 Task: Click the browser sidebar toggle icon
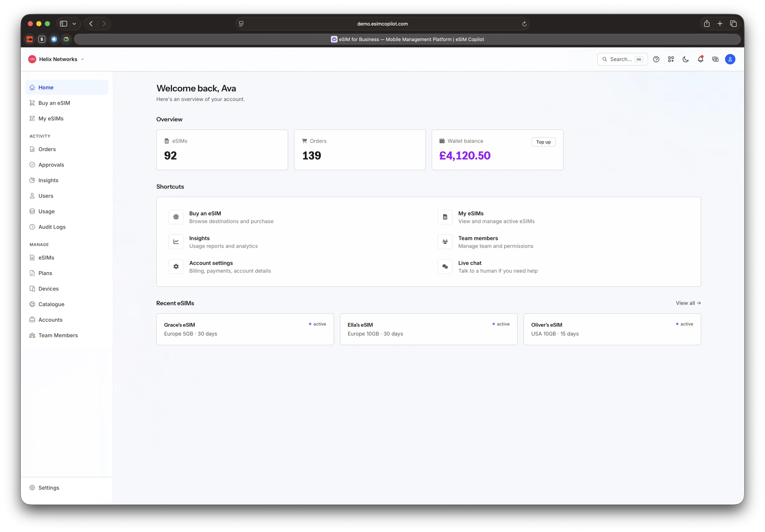(x=63, y=24)
